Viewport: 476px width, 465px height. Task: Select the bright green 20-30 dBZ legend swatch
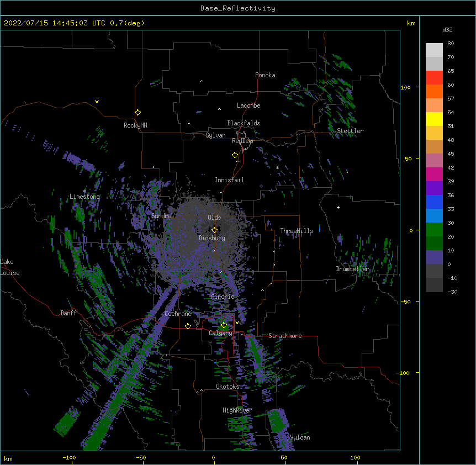point(434,230)
